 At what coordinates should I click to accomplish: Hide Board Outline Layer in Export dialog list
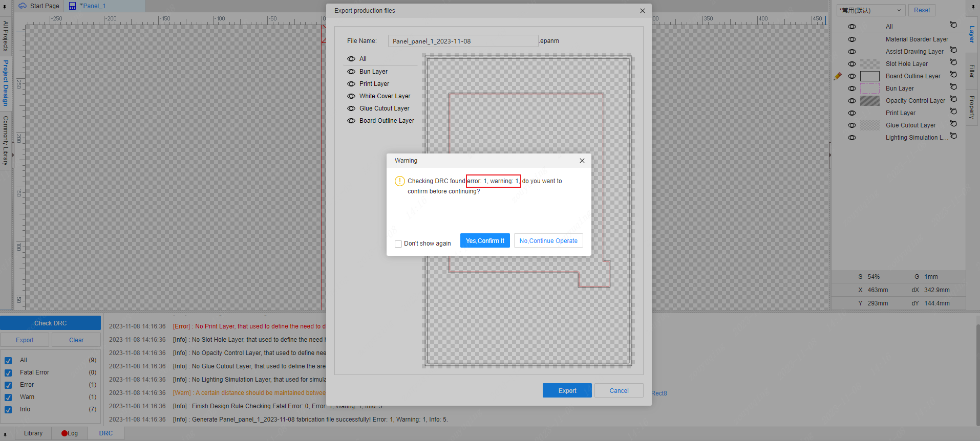point(351,121)
